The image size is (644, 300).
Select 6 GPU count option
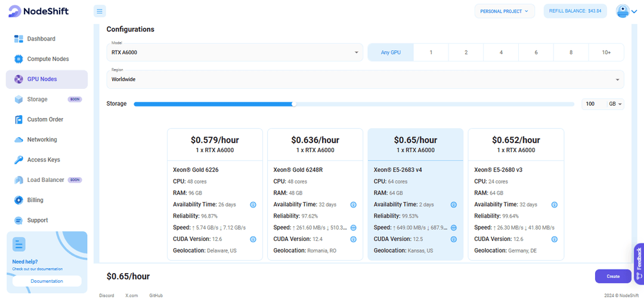tap(536, 52)
